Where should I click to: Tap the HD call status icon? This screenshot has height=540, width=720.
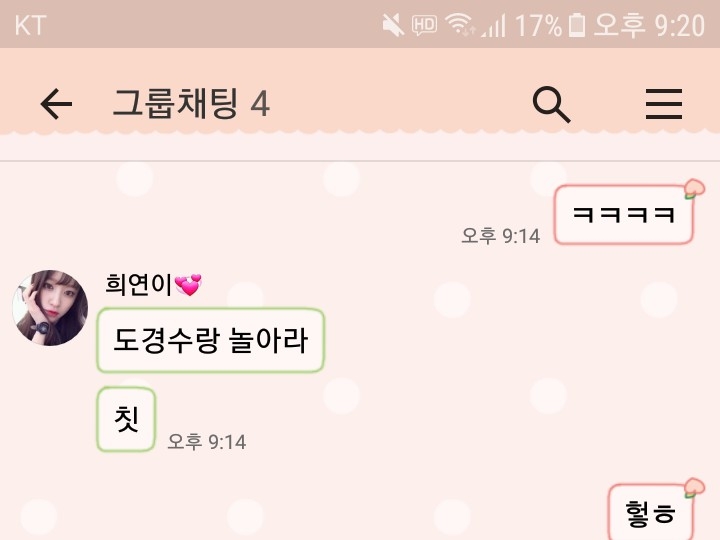[424, 25]
